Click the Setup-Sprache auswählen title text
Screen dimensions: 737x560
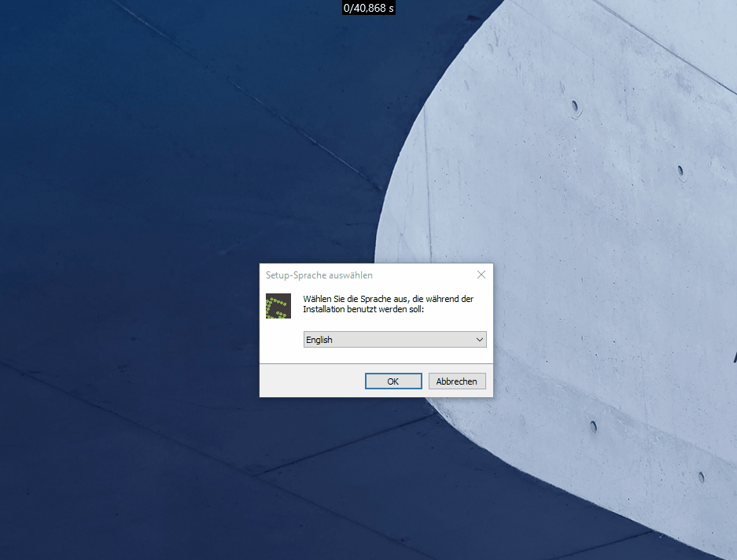pyautogui.click(x=319, y=275)
